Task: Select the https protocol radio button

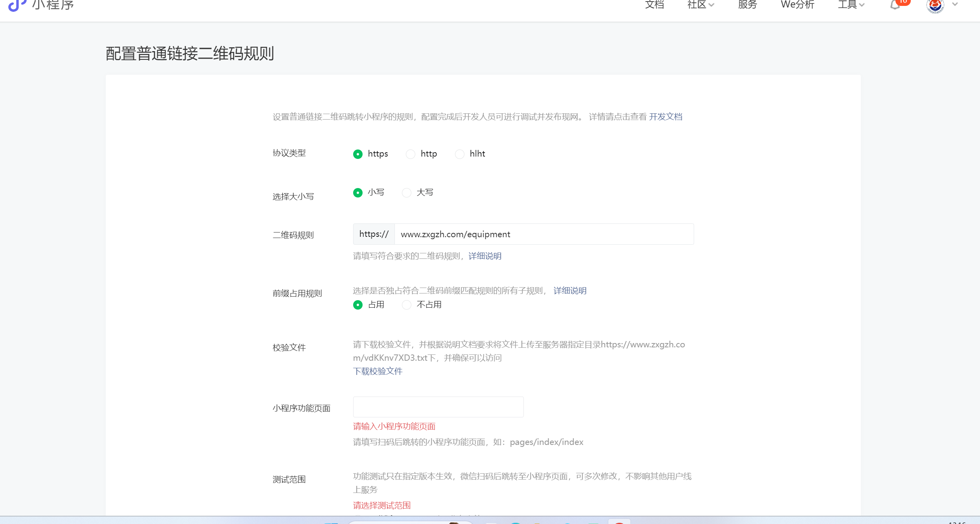Action: 358,154
